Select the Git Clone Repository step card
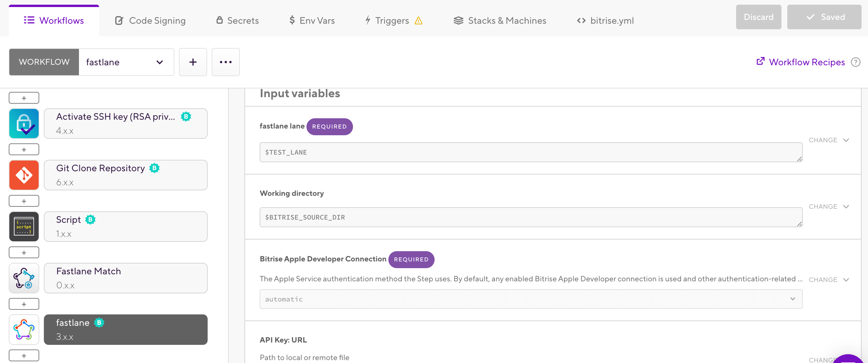Screen dimensions: 868x363 coord(126,175)
